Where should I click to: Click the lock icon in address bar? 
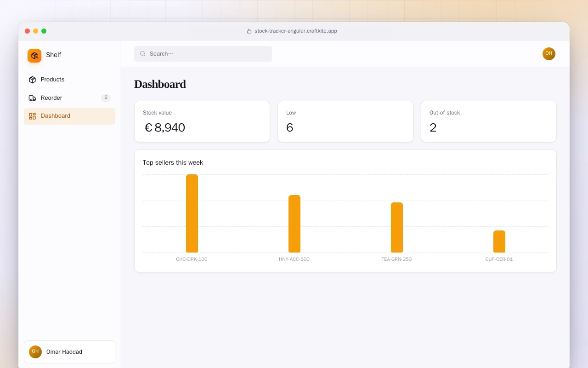click(249, 31)
